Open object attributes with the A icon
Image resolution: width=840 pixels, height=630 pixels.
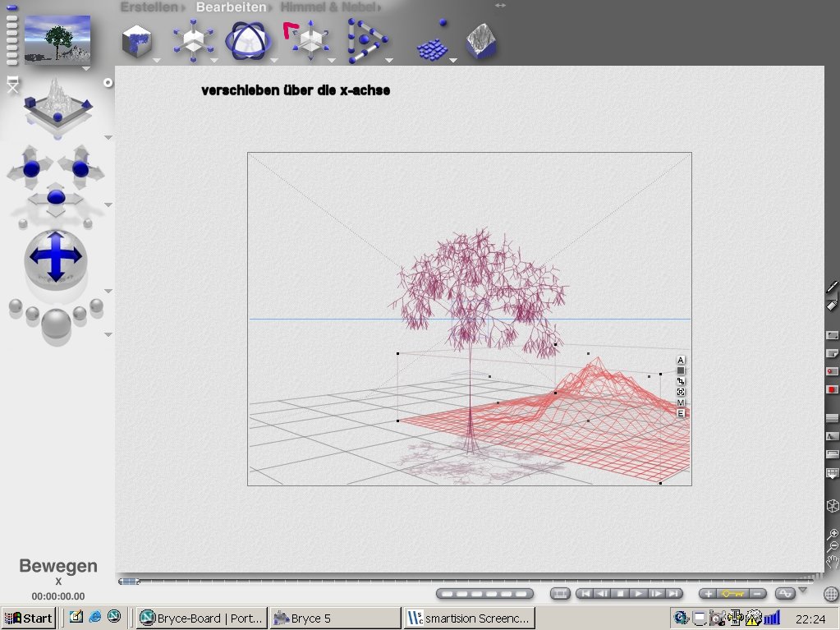point(681,360)
